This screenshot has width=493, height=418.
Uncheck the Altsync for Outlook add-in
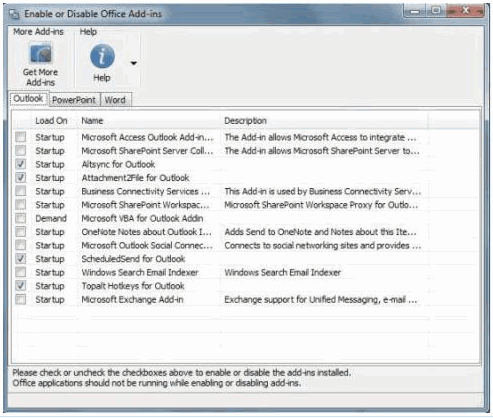(x=21, y=164)
